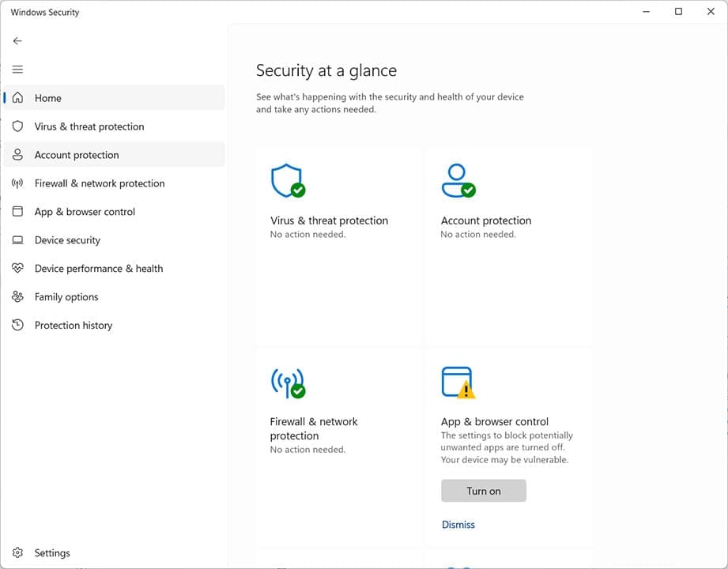Toggle the hamburger navigation menu
Viewport: 728px width, 569px height.
(x=17, y=70)
